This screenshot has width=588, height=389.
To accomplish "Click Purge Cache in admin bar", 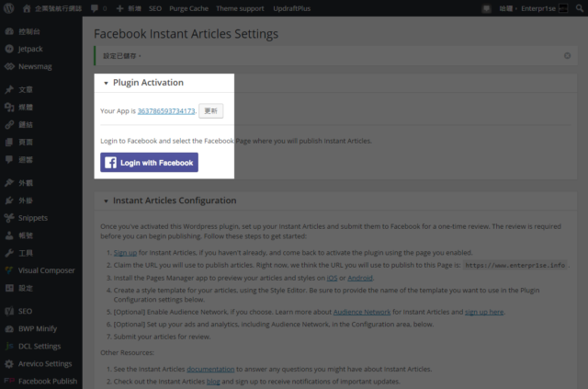I will [x=188, y=8].
